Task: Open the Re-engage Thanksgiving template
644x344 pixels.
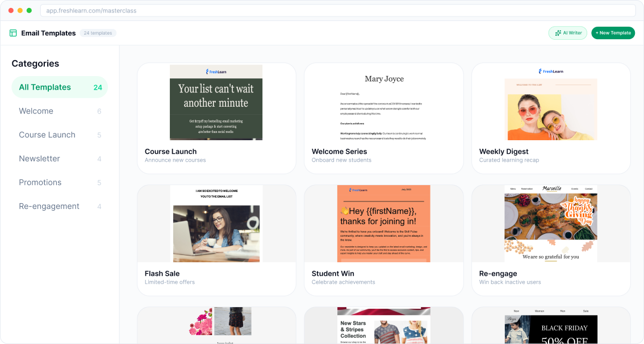Action: pos(551,223)
